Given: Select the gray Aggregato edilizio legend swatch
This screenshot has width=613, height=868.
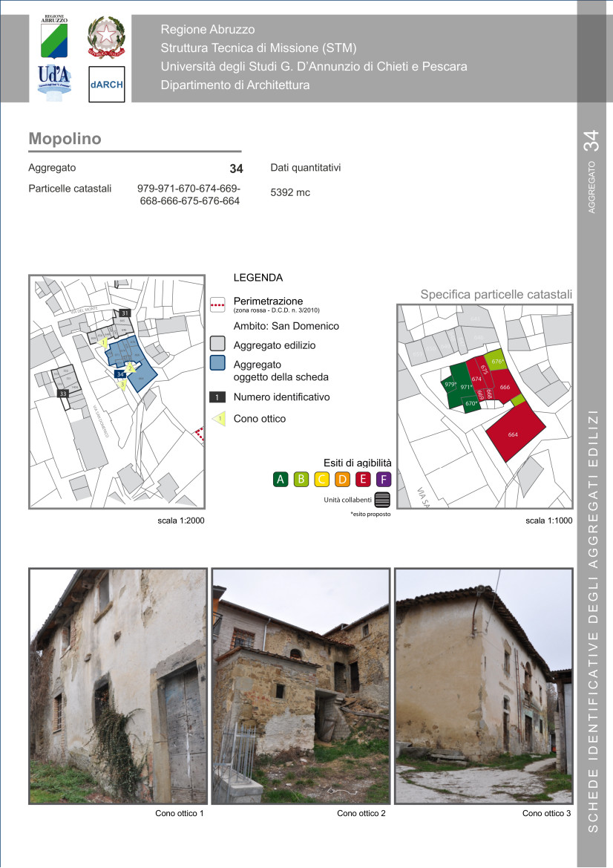Looking at the screenshot, I should (218, 344).
